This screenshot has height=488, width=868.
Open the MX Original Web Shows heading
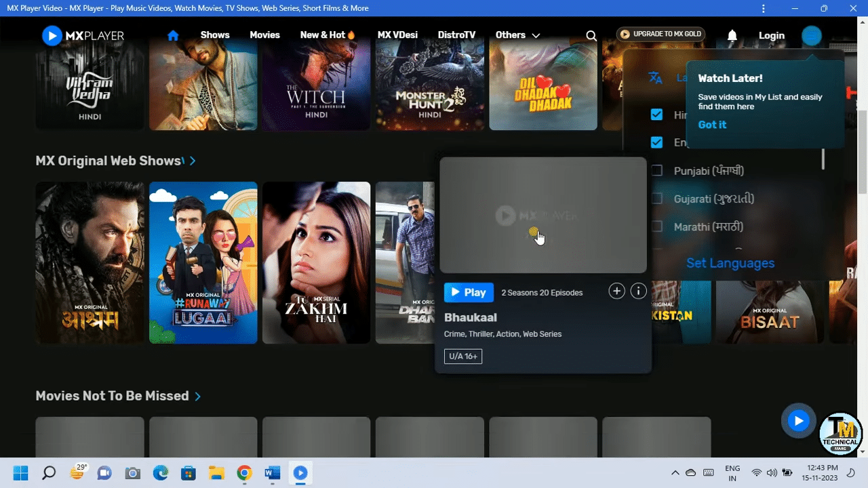point(108,161)
